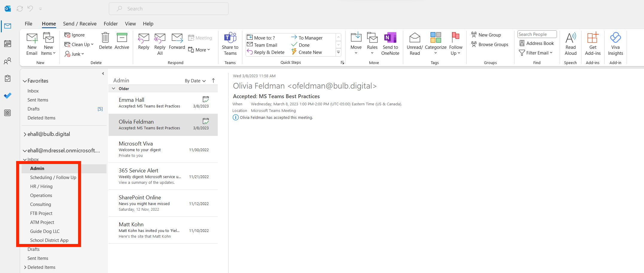
Task: Reply to Olivia Feldman's email
Action: pyautogui.click(x=143, y=43)
